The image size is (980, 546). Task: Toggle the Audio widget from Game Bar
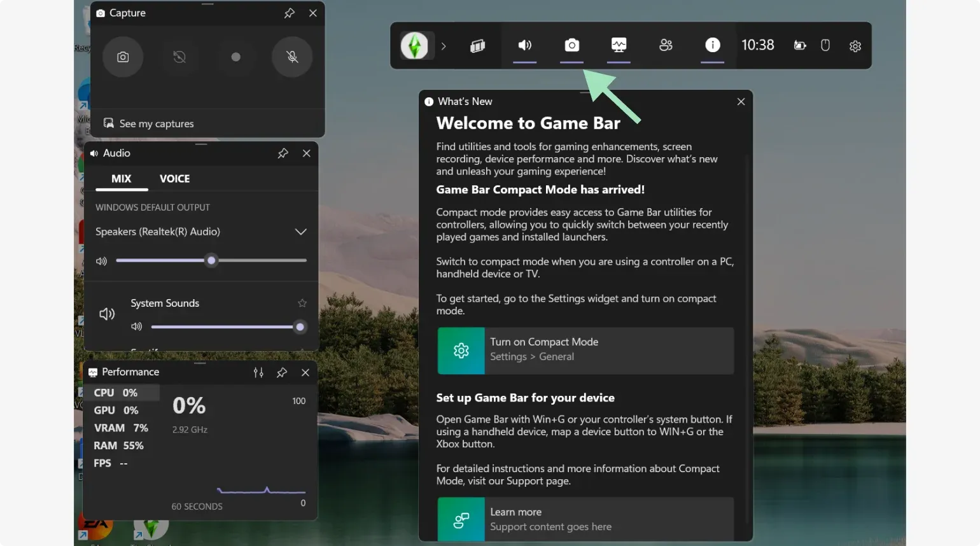525,45
